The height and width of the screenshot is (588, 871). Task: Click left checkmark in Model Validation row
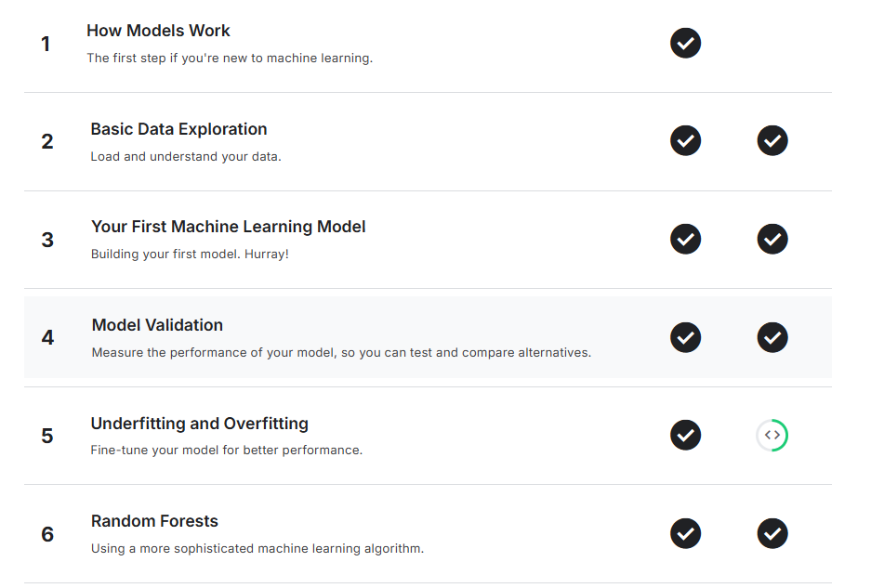[x=685, y=337]
